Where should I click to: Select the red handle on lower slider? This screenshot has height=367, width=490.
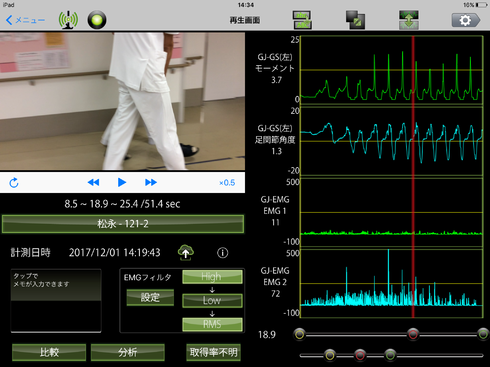pyautogui.click(x=360, y=355)
